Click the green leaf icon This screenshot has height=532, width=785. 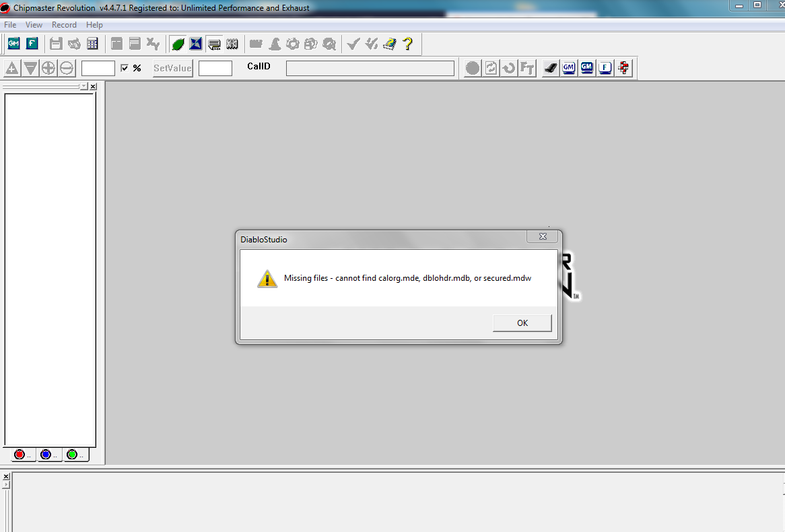[x=177, y=44]
